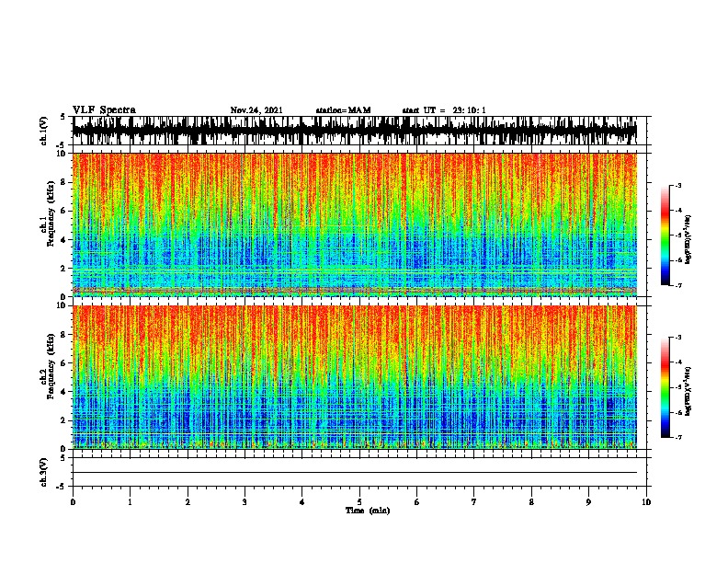728x563 pixels.
Task: Click the "-3" label on ch.1 colorbar
Action: [x=678, y=186]
